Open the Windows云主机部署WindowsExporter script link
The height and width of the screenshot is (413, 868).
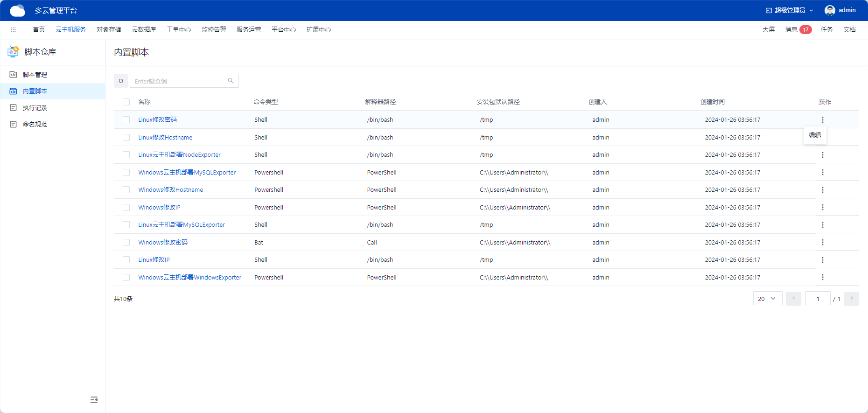click(x=190, y=278)
